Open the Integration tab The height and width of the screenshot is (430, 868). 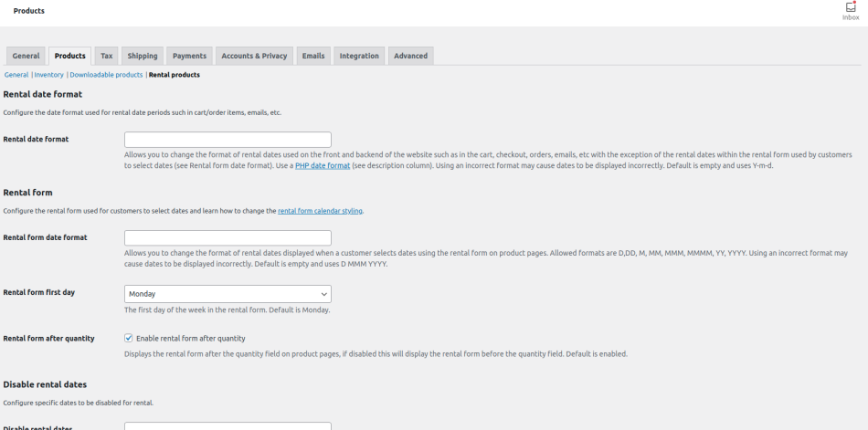pyautogui.click(x=359, y=56)
